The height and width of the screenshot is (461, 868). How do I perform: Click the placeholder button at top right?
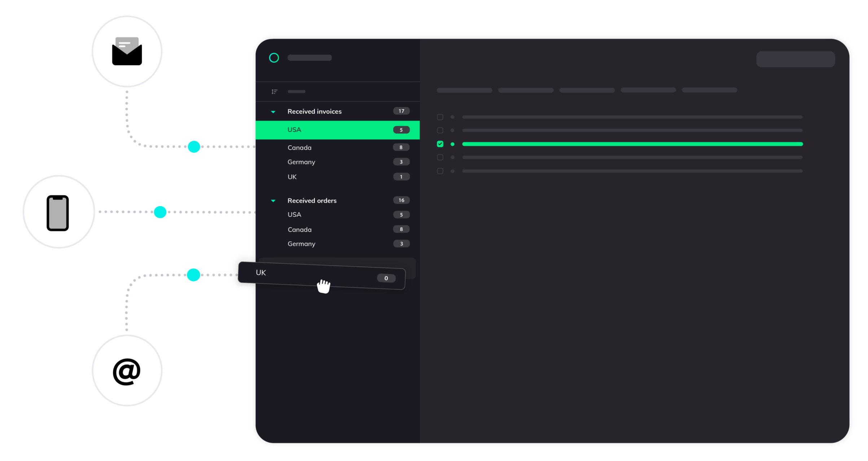(x=796, y=59)
